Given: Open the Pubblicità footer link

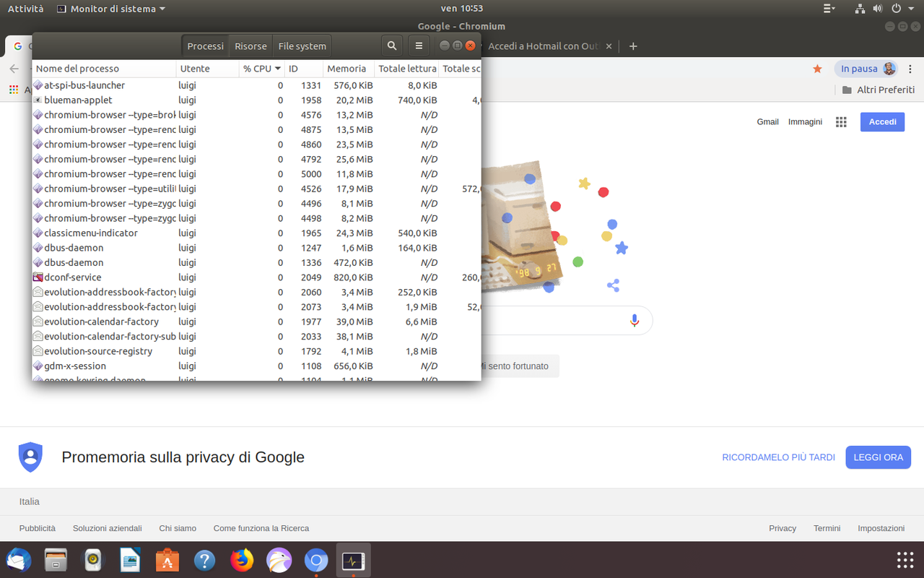Looking at the screenshot, I should (38, 528).
